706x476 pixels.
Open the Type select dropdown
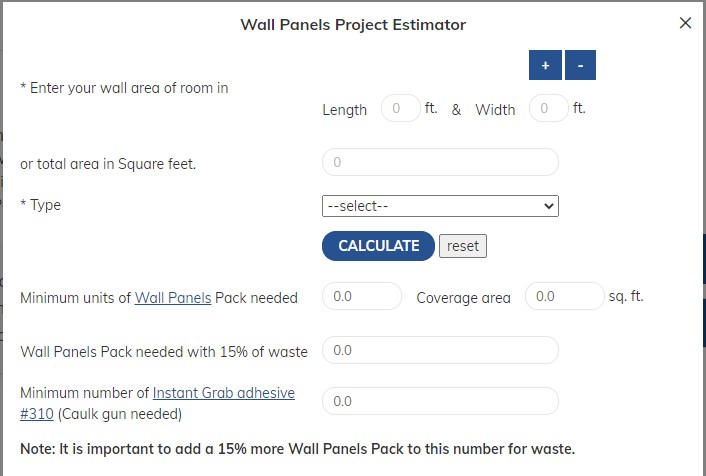point(440,205)
